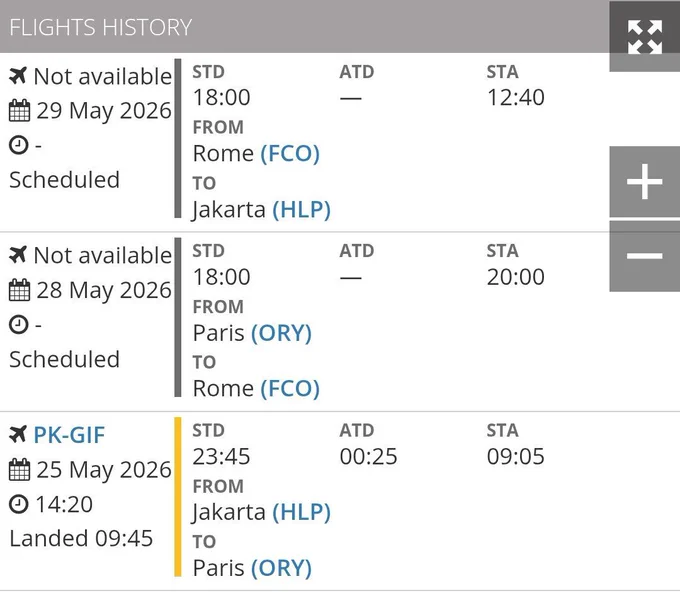
Task: Zoom in using the plus button
Action: click(644, 182)
